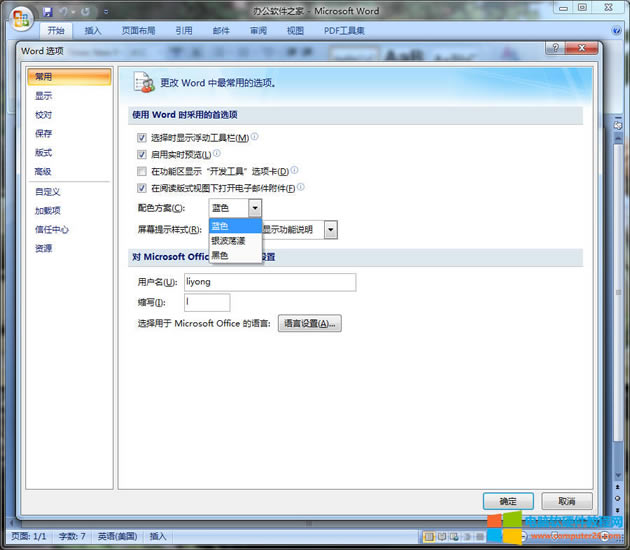The height and width of the screenshot is (550, 630).
Task: Click the Next Page double-arrow button
Action: coord(618,510)
